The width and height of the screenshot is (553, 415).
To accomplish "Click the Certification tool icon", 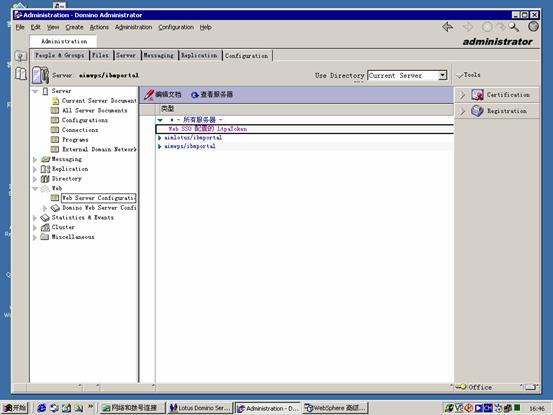I will coord(477,94).
